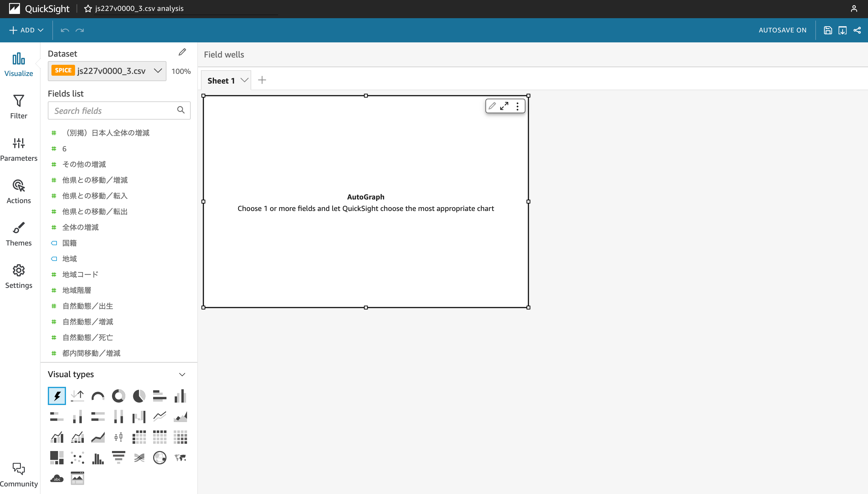Image resolution: width=868 pixels, height=494 pixels.
Task: Open the Community panel
Action: click(19, 475)
